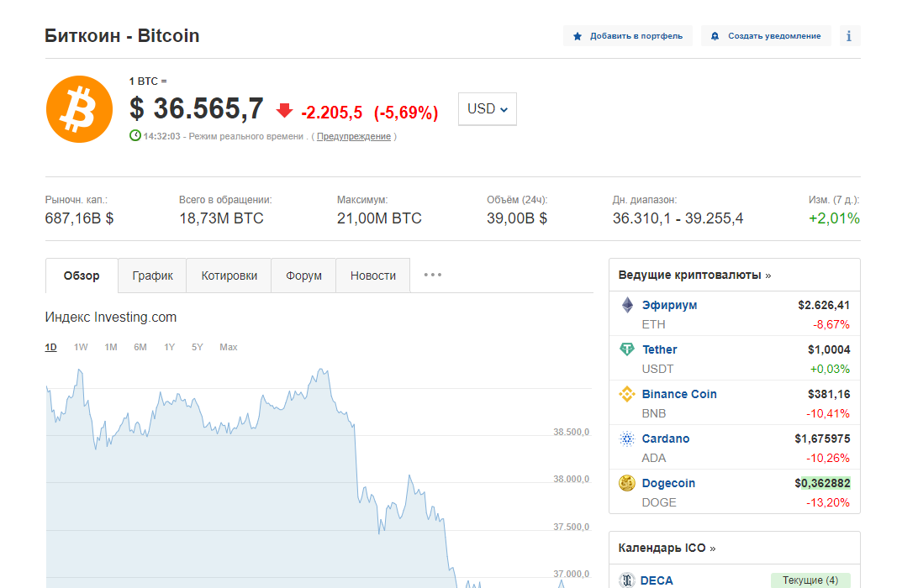Click the -8,67% Ethereum change
This screenshot has height=588, width=902.
pos(831,324)
